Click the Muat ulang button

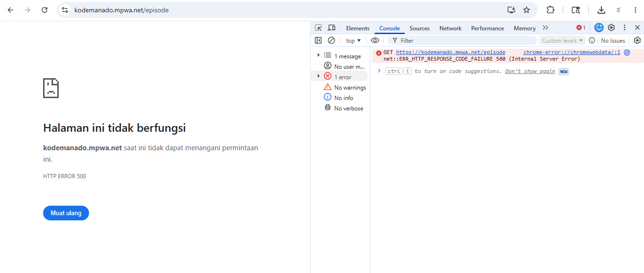pos(66,213)
